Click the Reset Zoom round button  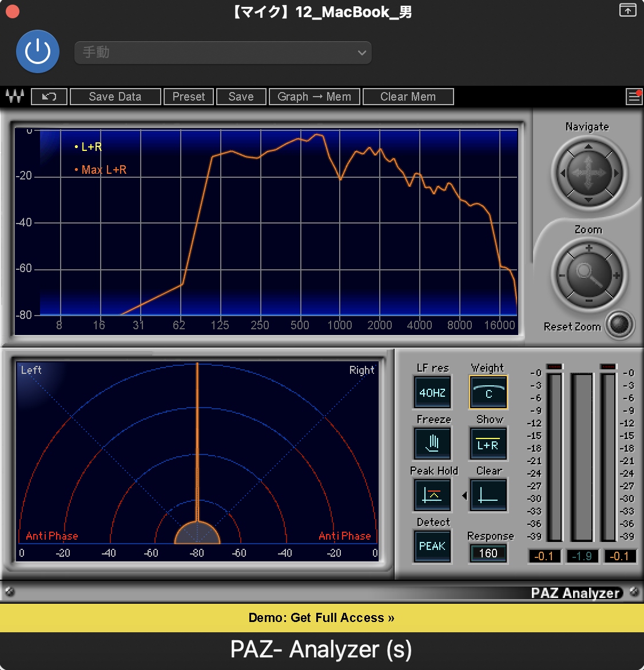tap(619, 325)
